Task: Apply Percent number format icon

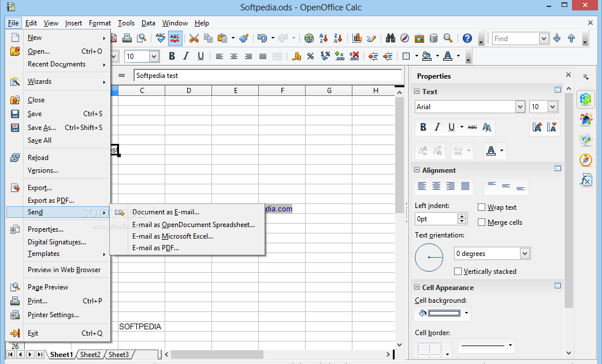Action: pos(310,57)
